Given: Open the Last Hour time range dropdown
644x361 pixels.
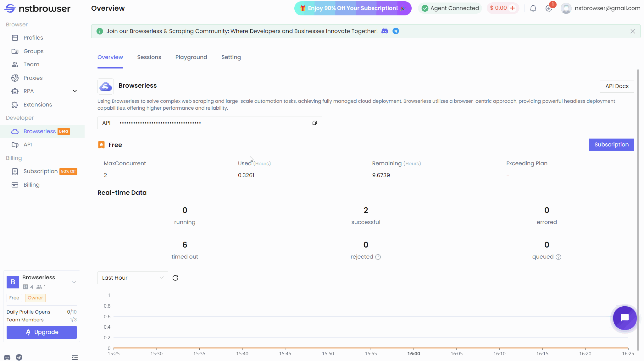Looking at the screenshot, I should [133, 278].
